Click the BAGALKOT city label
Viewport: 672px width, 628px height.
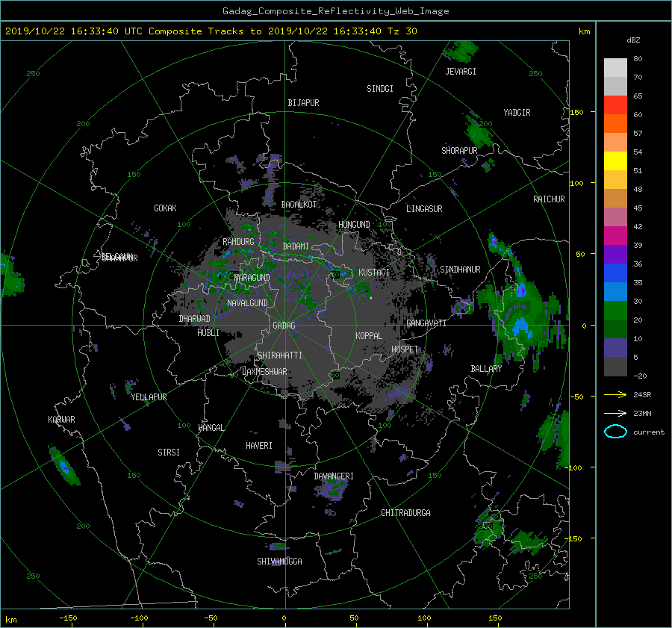tap(299, 205)
